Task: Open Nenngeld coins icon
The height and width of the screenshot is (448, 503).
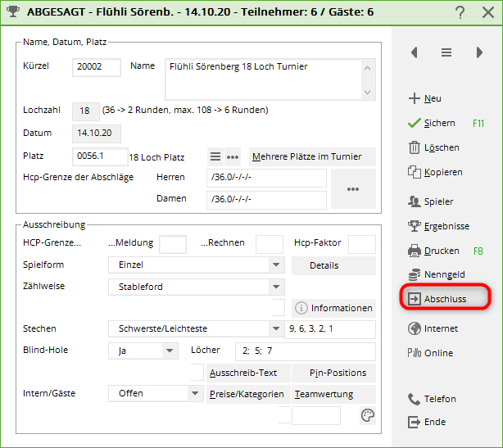Action: [x=414, y=275]
